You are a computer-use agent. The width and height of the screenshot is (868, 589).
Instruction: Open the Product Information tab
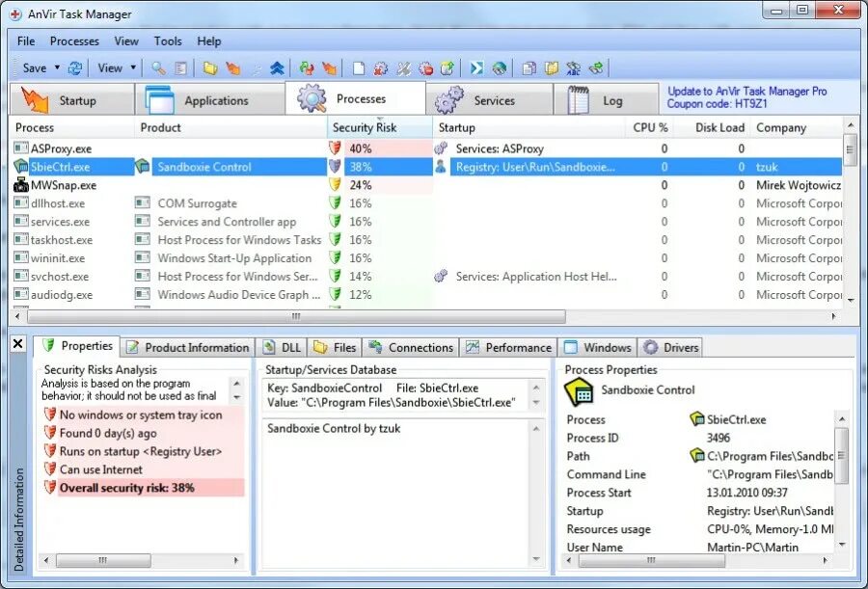coord(187,348)
